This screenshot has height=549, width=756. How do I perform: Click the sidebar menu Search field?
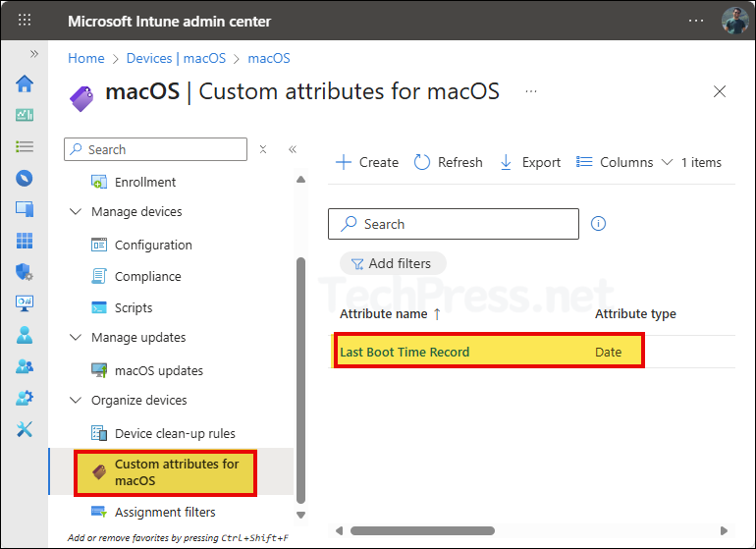[155, 149]
